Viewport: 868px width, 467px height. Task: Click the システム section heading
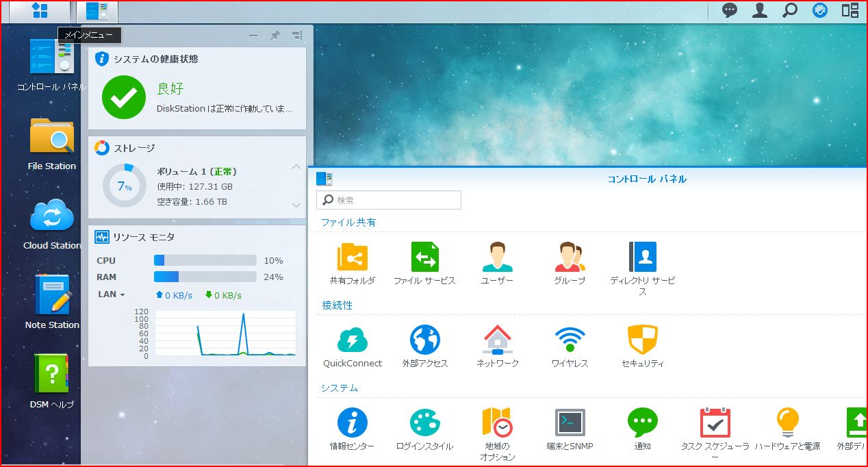[x=340, y=388]
